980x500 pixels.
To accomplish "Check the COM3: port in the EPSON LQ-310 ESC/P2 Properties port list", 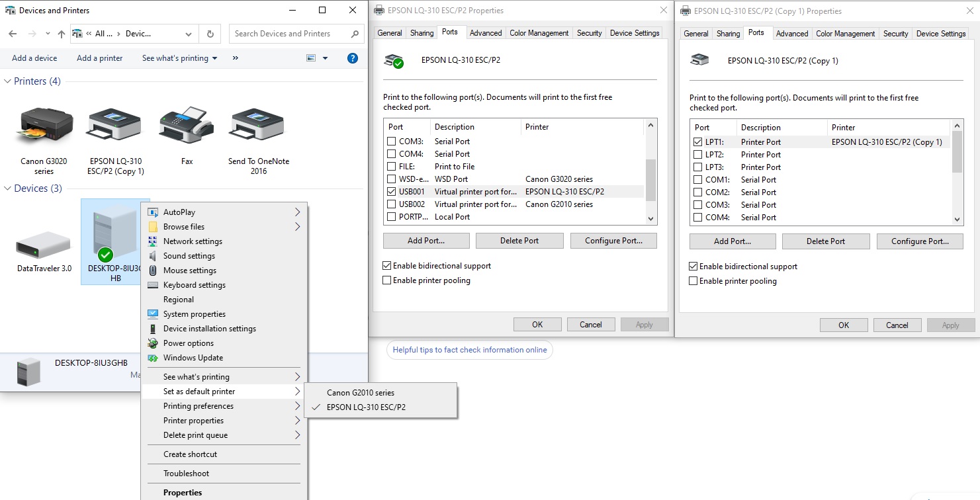I will coord(392,142).
